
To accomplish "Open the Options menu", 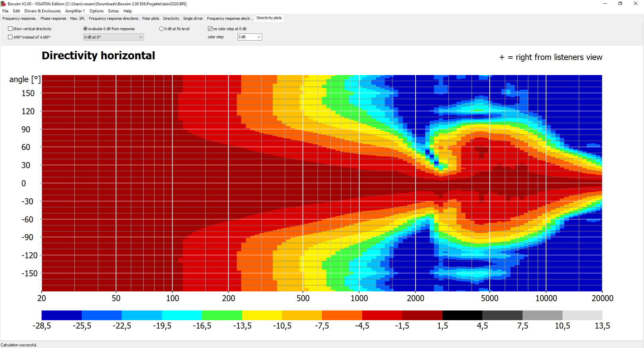I will (x=97, y=11).
